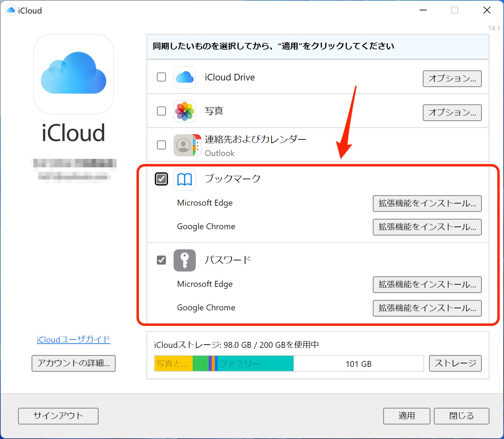Click the Outlook subtitle text
This screenshot has height=439, width=504.
tap(220, 153)
